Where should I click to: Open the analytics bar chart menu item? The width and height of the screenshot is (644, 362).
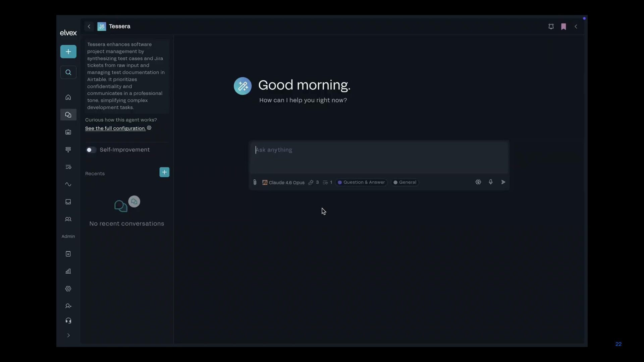pos(68,271)
